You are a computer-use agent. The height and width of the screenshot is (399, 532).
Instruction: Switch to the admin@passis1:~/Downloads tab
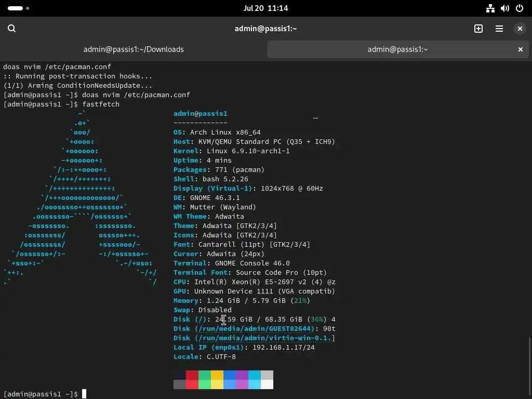[x=134, y=49]
